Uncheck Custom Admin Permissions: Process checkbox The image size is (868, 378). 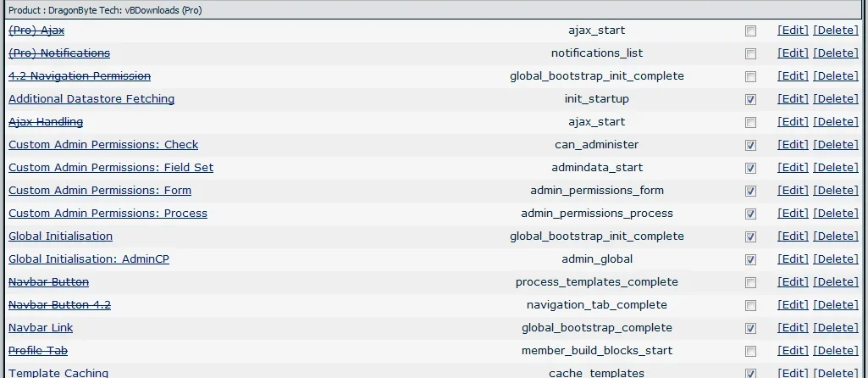point(750,214)
